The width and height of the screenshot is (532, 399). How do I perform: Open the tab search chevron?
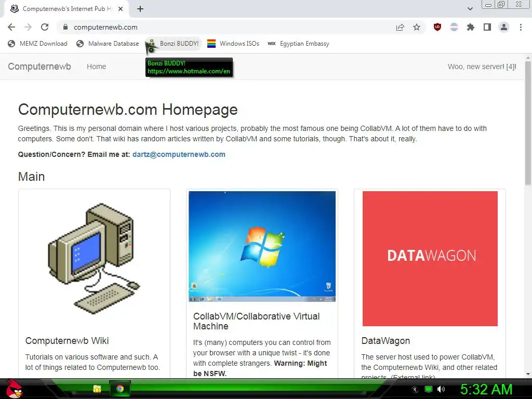point(470,9)
